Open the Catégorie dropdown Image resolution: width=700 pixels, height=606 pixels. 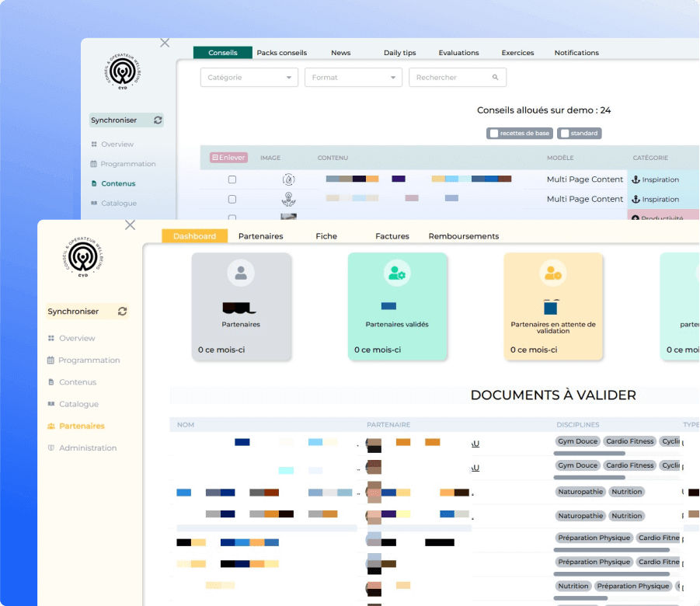[249, 78]
